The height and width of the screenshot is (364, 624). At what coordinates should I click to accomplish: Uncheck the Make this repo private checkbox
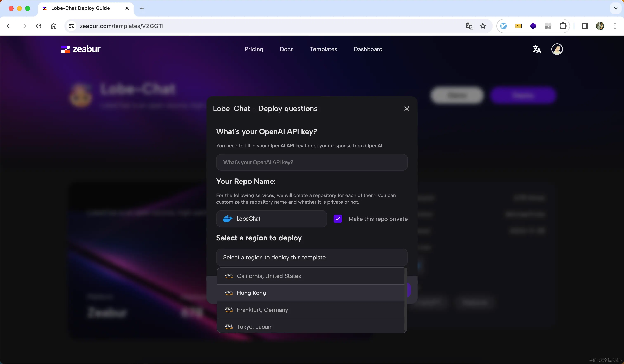pos(338,219)
